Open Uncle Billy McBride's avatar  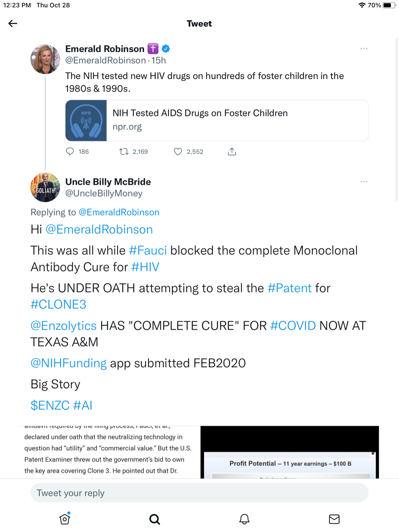pyautogui.click(x=45, y=187)
